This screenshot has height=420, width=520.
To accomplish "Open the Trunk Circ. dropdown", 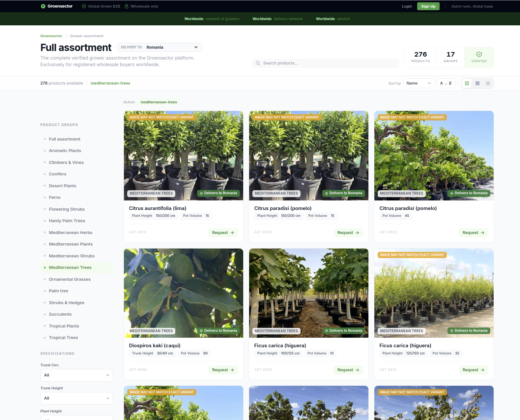I will point(77,375).
